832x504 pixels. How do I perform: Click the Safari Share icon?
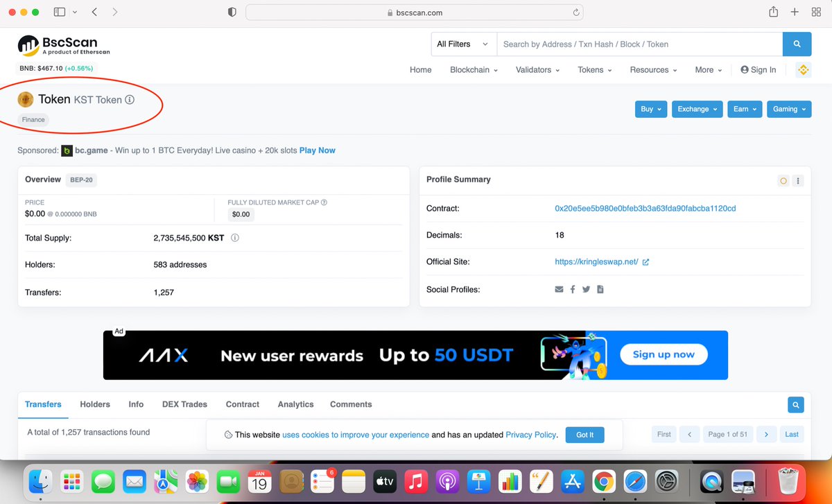click(x=774, y=12)
